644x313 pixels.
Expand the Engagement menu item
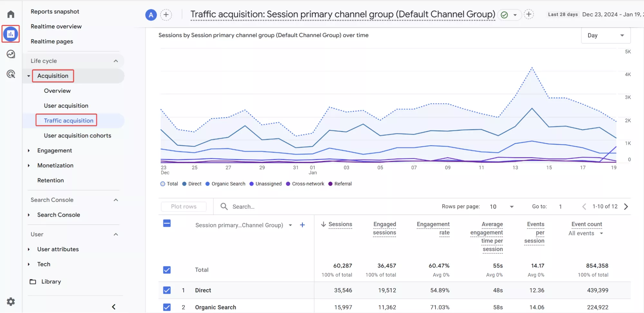pyautogui.click(x=54, y=150)
